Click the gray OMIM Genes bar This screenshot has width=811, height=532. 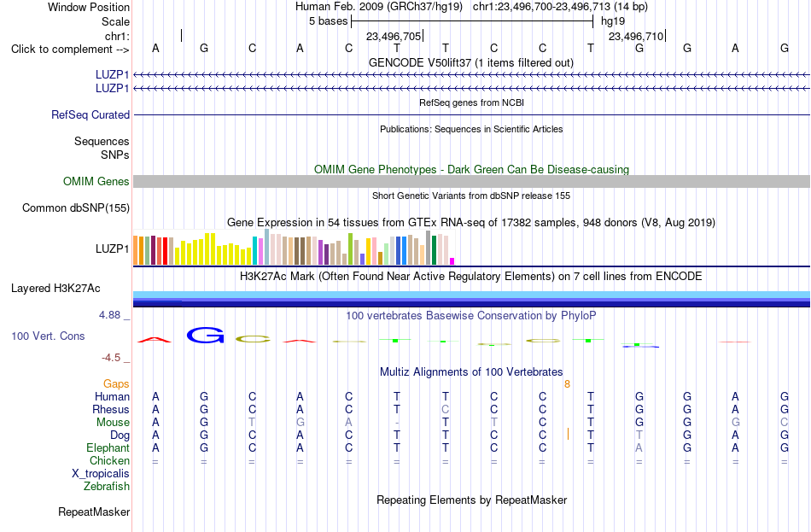pos(472,181)
